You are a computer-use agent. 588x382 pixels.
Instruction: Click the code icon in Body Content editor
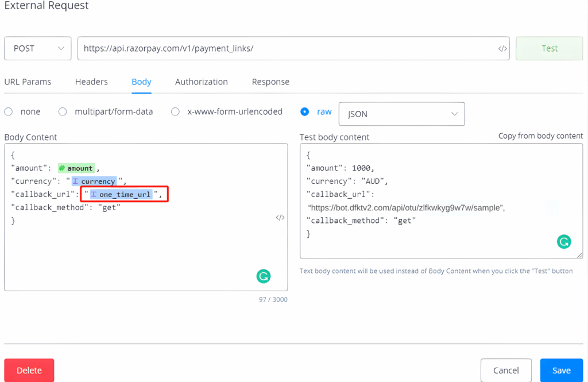(280, 217)
